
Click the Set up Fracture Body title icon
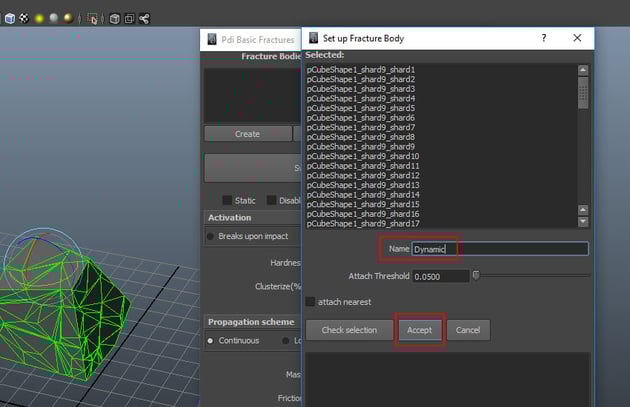(313, 38)
